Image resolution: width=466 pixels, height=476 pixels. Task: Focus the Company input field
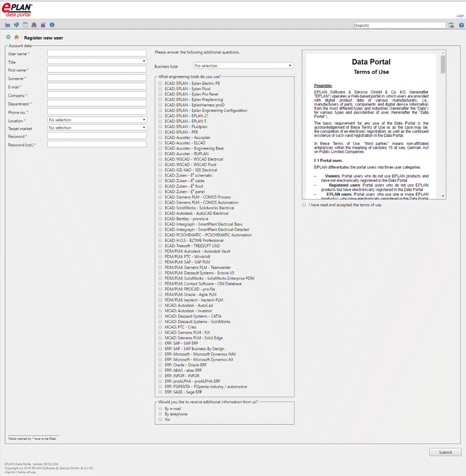(x=97, y=95)
